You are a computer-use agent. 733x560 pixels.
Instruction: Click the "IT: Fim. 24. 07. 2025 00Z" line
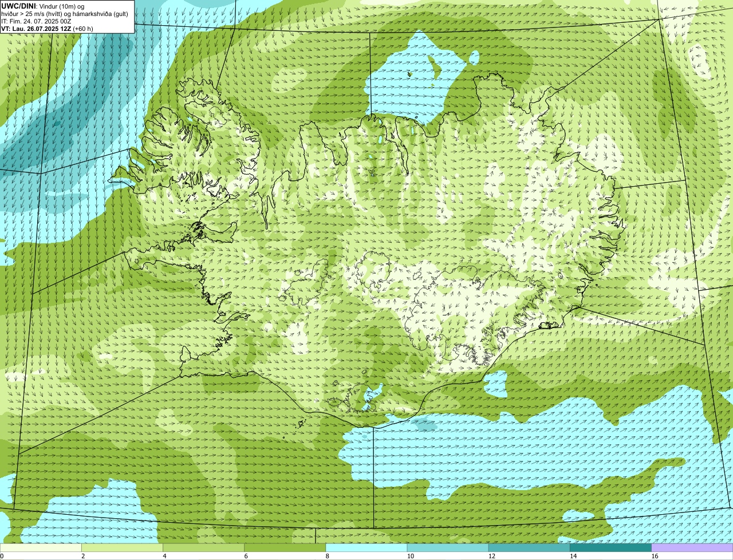(36, 21)
